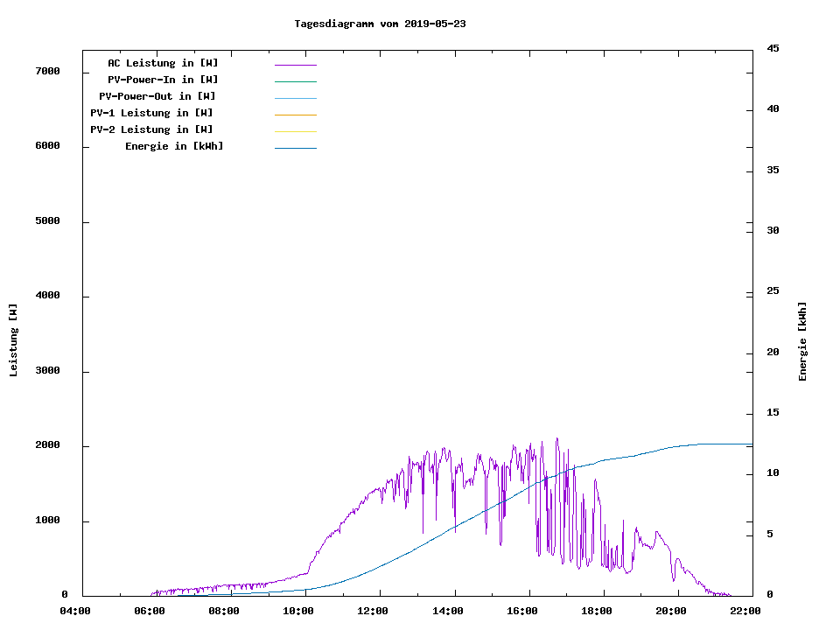Screen dimensions: 840x630
Task: Click the purple line sample for AC Leistung
Action: point(295,65)
